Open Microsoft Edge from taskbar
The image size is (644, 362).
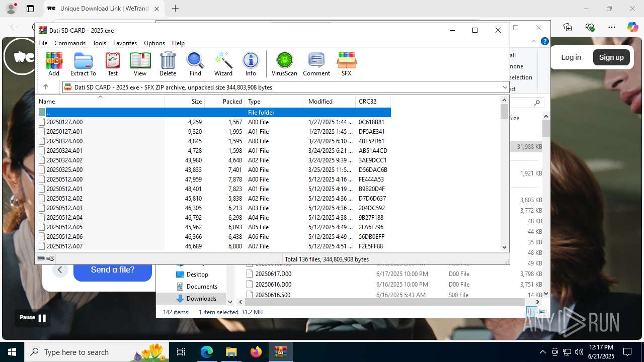(207, 352)
